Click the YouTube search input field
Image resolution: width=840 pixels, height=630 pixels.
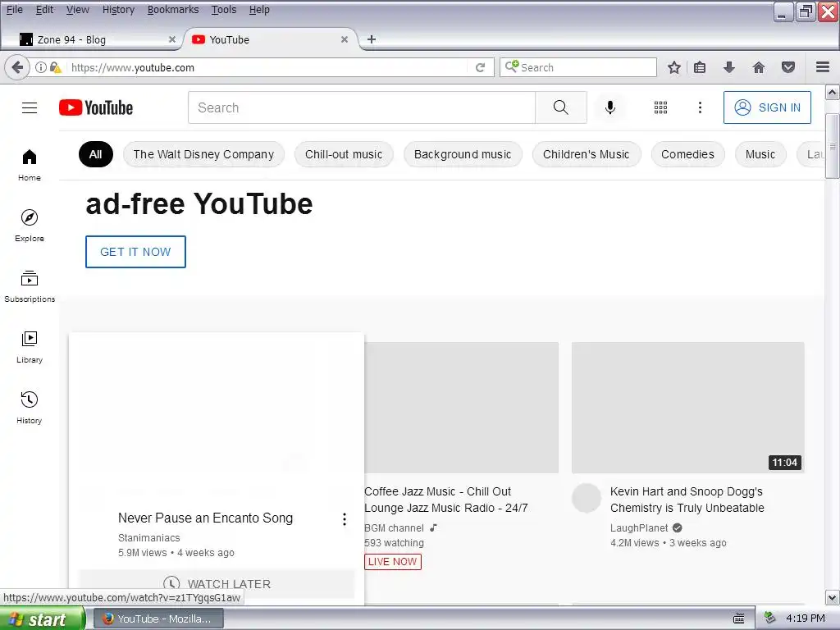[362, 107]
